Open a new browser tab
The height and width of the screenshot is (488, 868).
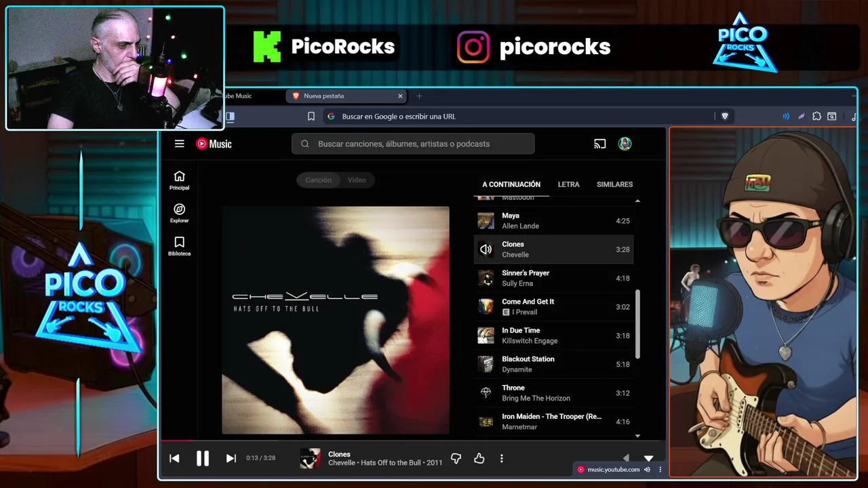[418, 96]
